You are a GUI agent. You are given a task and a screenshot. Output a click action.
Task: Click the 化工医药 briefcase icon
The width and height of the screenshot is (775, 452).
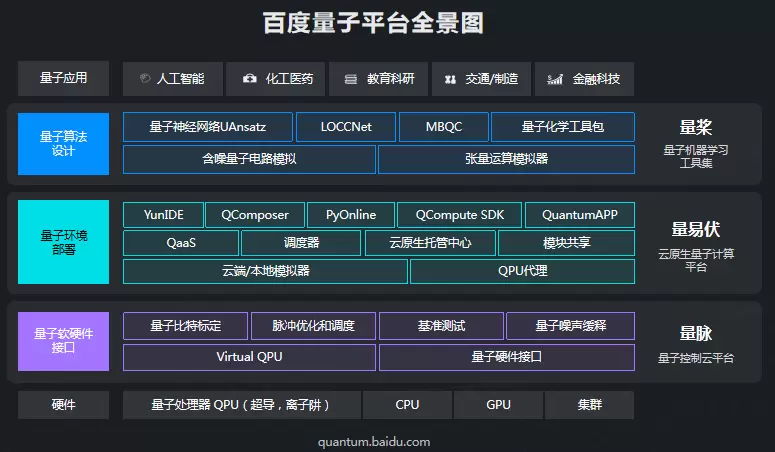click(249, 78)
